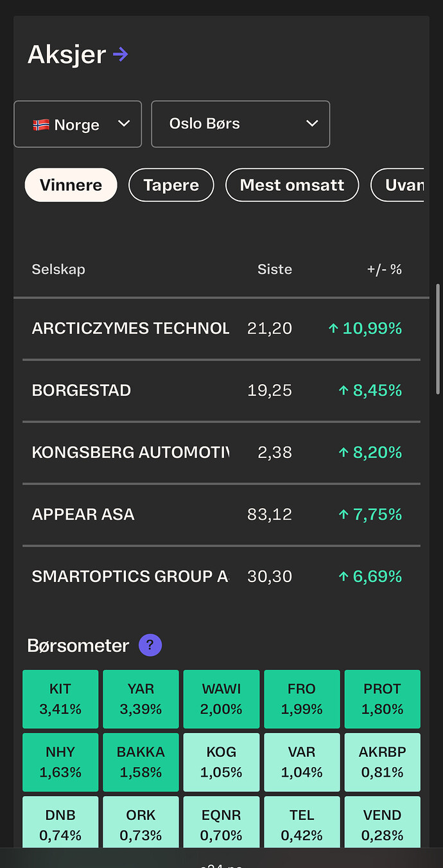The width and height of the screenshot is (443, 868).
Task: Choose the Mest omsatt filter
Action: click(291, 185)
